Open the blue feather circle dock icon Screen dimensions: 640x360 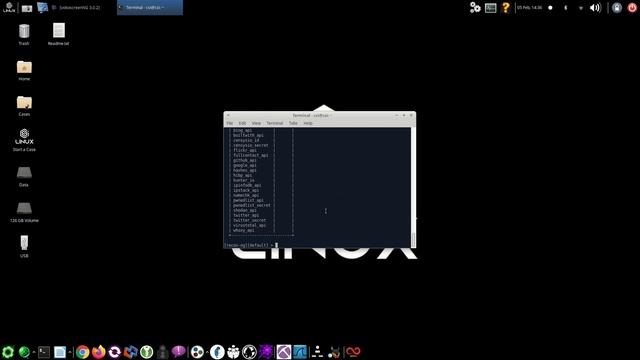(217, 352)
